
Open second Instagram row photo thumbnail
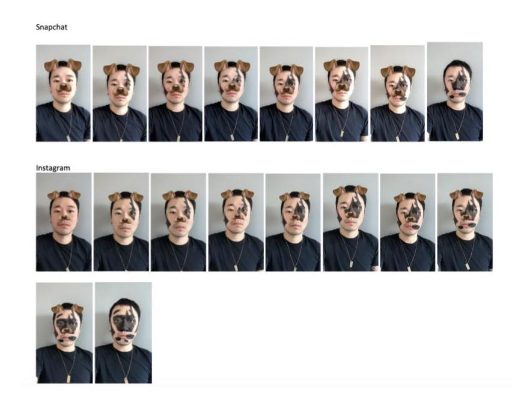pyautogui.click(x=121, y=222)
